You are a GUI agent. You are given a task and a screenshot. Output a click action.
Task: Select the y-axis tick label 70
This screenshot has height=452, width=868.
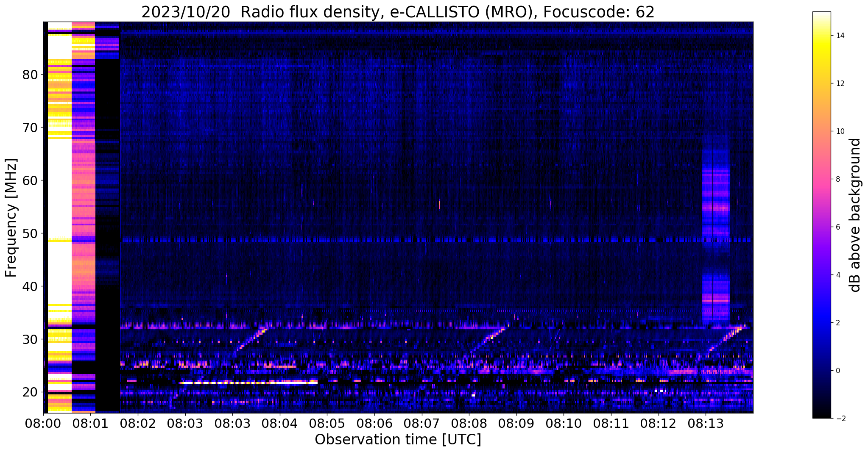click(30, 128)
